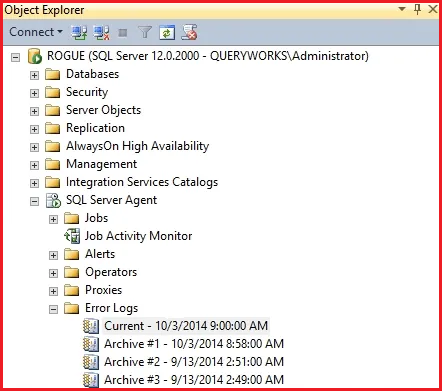
Task: Select the Jobs label
Action: coord(96,218)
